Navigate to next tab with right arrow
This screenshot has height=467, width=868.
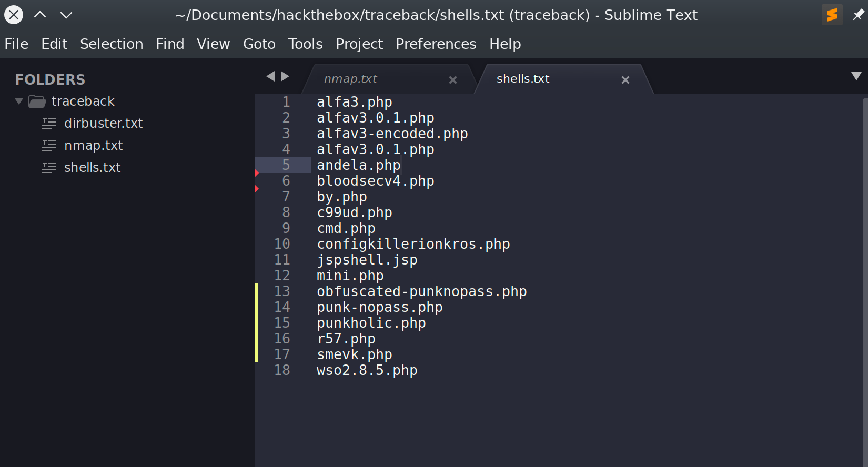point(285,76)
